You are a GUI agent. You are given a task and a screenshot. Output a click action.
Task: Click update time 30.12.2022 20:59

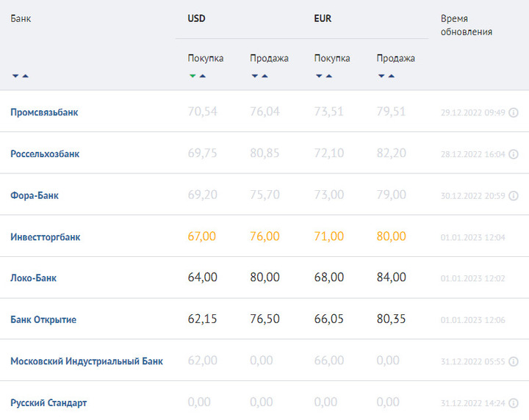472,196
